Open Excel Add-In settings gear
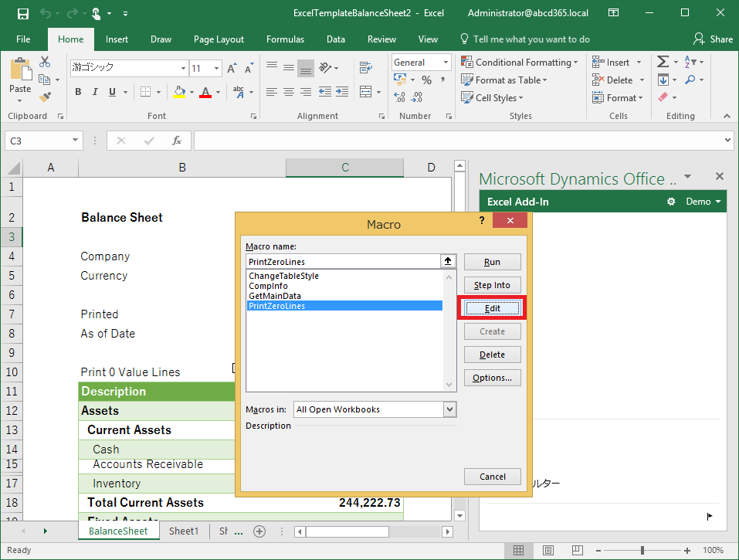 pos(671,202)
